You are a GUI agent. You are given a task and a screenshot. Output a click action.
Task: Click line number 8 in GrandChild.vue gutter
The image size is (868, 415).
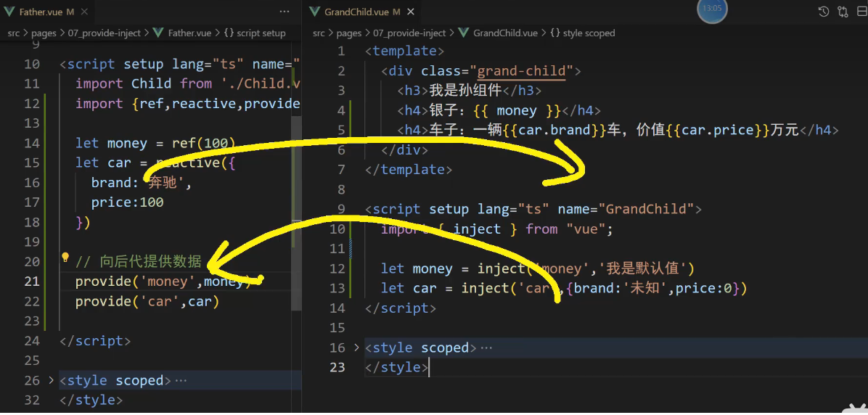tap(341, 190)
